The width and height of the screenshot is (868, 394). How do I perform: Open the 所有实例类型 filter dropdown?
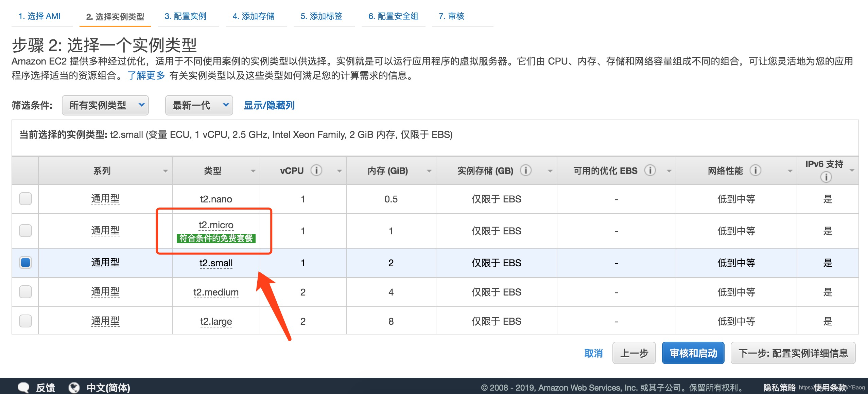[x=105, y=105]
